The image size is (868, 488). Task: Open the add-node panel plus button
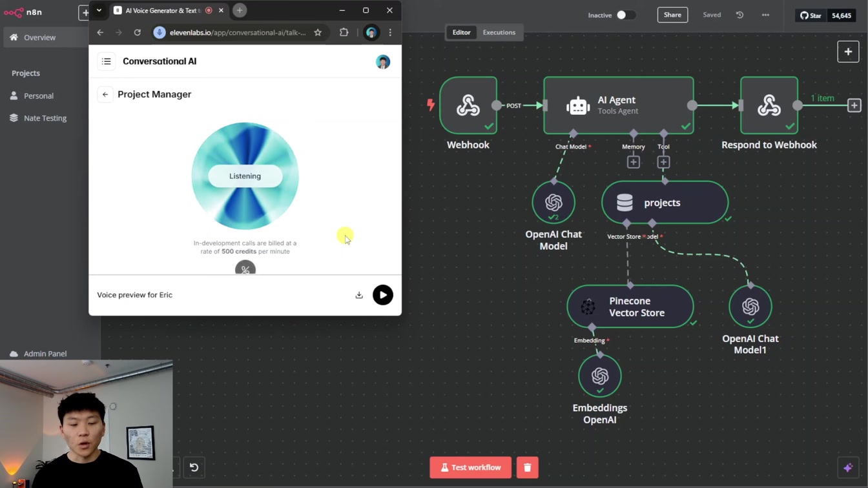(x=848, y=52)
